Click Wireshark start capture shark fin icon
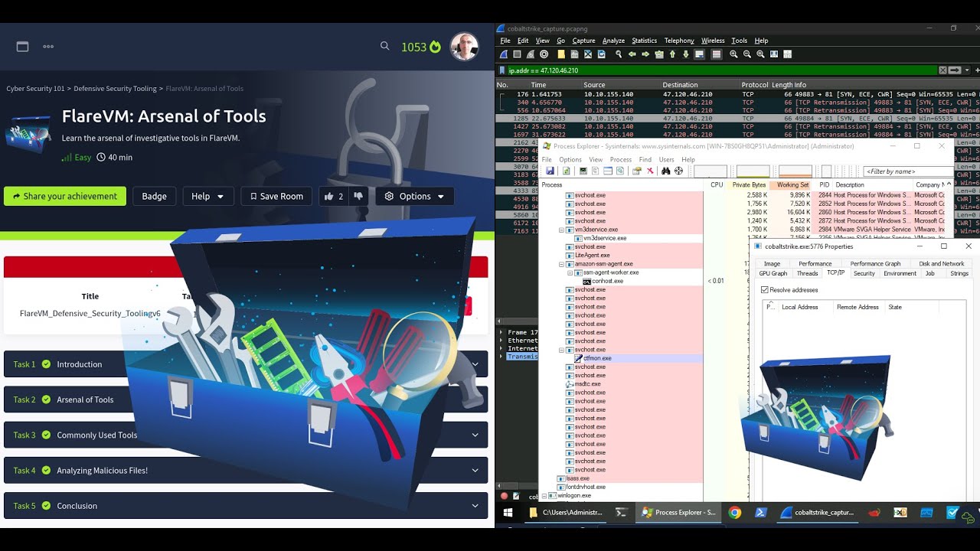The width and height of the screenshot is (980, 551). 504,54
